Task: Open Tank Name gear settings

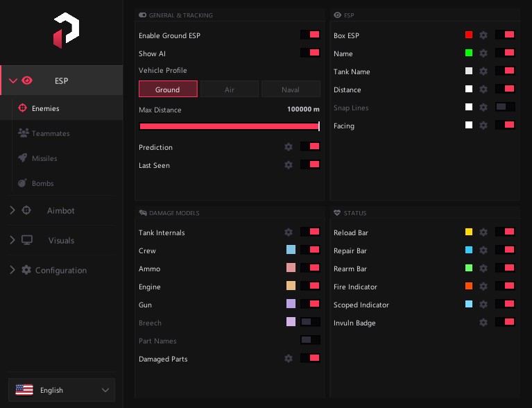Action: 483,71
